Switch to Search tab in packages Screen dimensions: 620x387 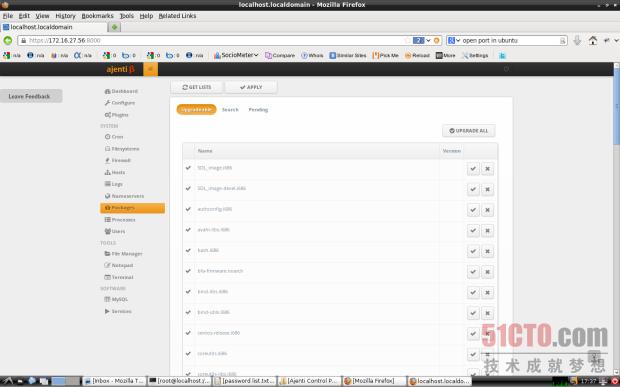coord(230,110)
